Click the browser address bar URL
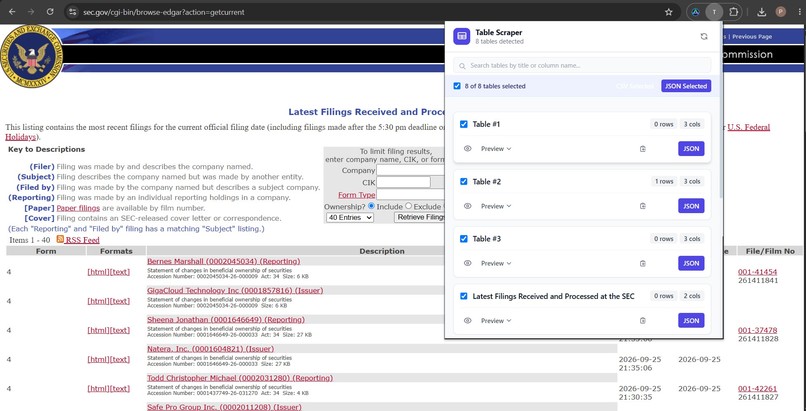Viewport: 806px width, 411px height. (x=164, y=12)
